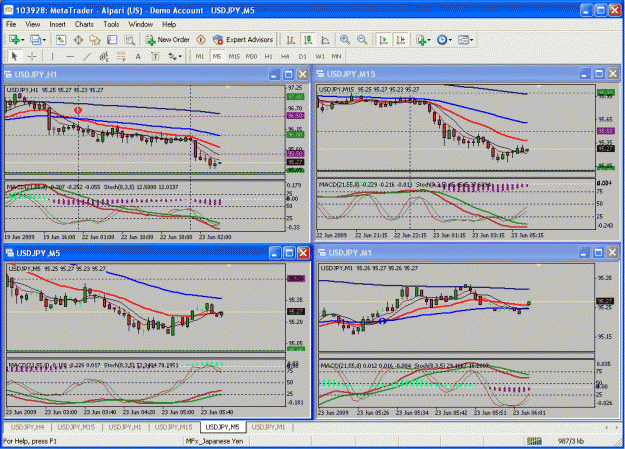Image resolution: width=625 pixels, height=449 pixels.
Task: Show the Market Watch window
Action: tap(61, 39)
